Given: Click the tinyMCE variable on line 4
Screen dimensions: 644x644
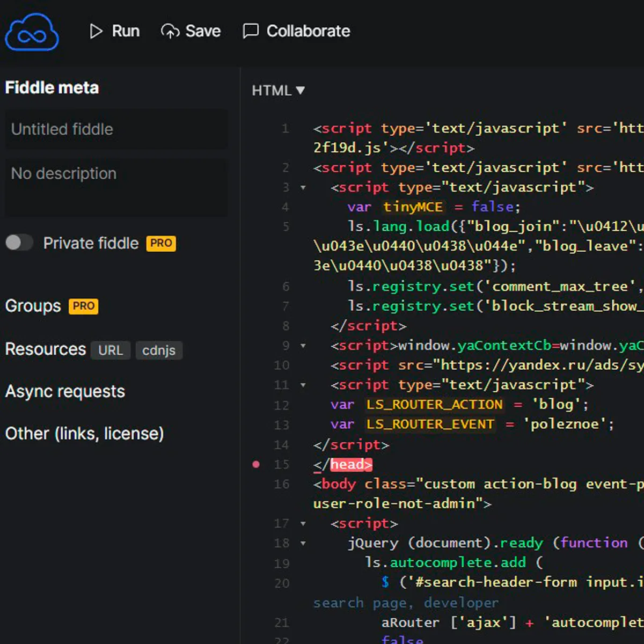Looking at the screenshot, I should pos(413,207).
